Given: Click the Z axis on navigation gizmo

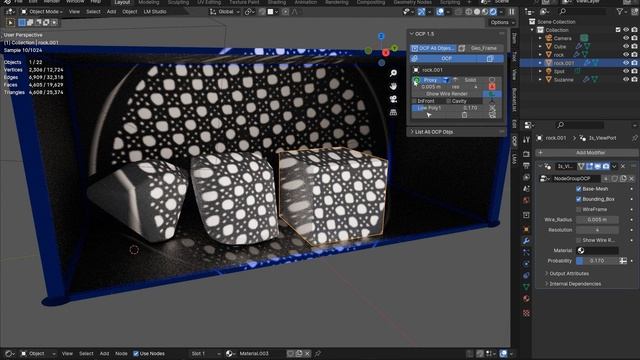Looking at the screenshot, I should [x=381, y=36].
